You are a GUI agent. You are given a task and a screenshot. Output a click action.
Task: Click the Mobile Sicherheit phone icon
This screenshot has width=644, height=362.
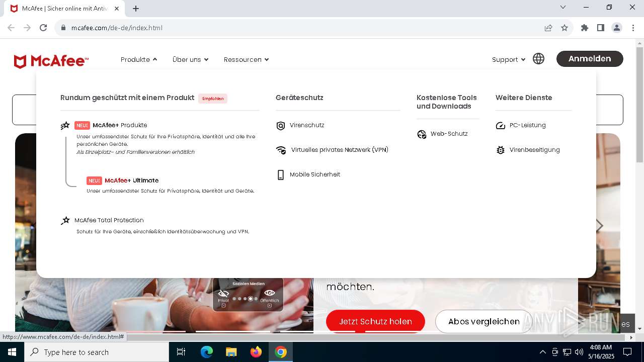(281, 175)
